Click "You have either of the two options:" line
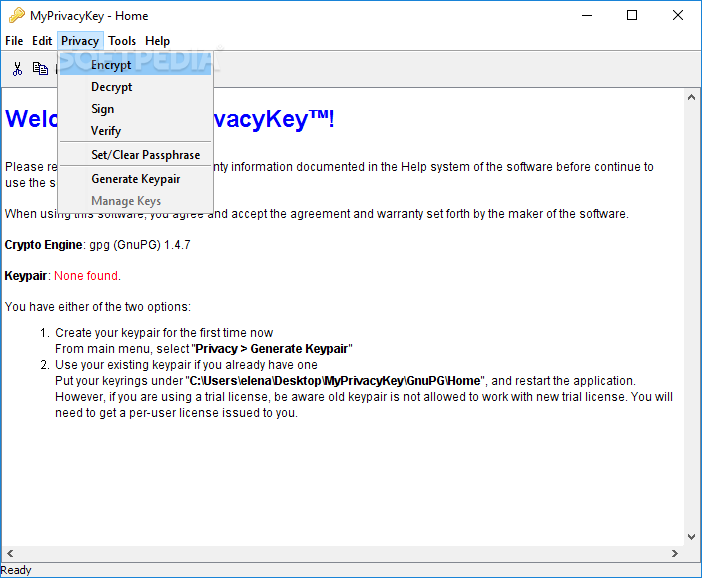This screenshot has height=578, width=702. coord(98,307)
